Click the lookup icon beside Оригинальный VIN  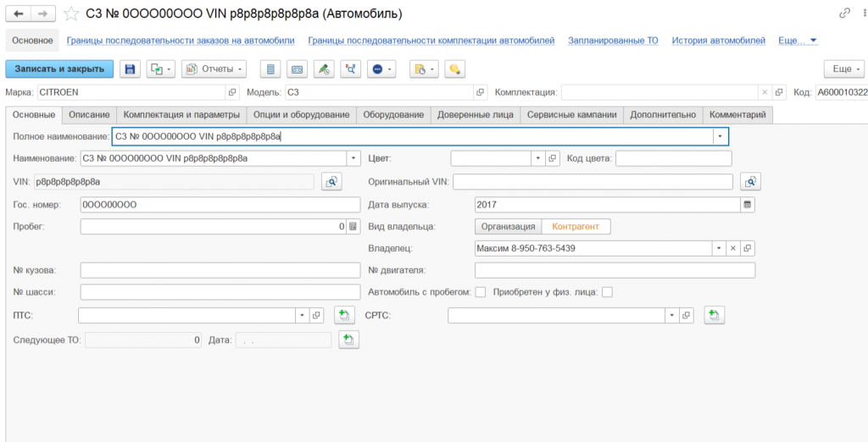749,181
